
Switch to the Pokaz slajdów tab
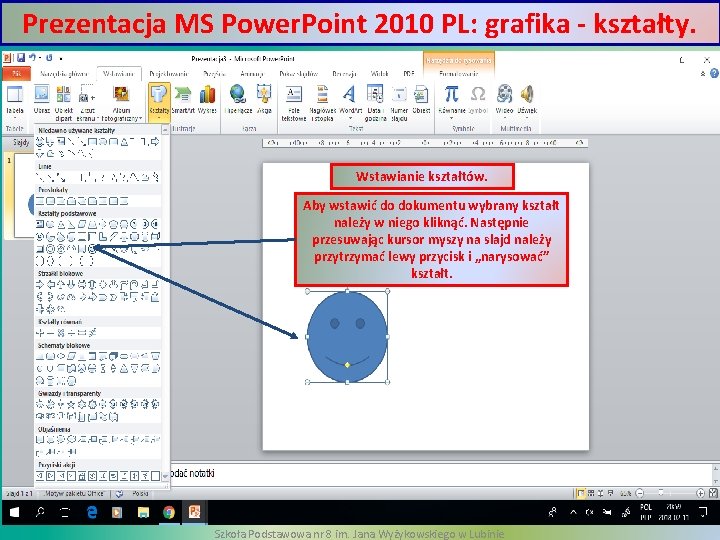pyautogui.click(x=298, y=73)
